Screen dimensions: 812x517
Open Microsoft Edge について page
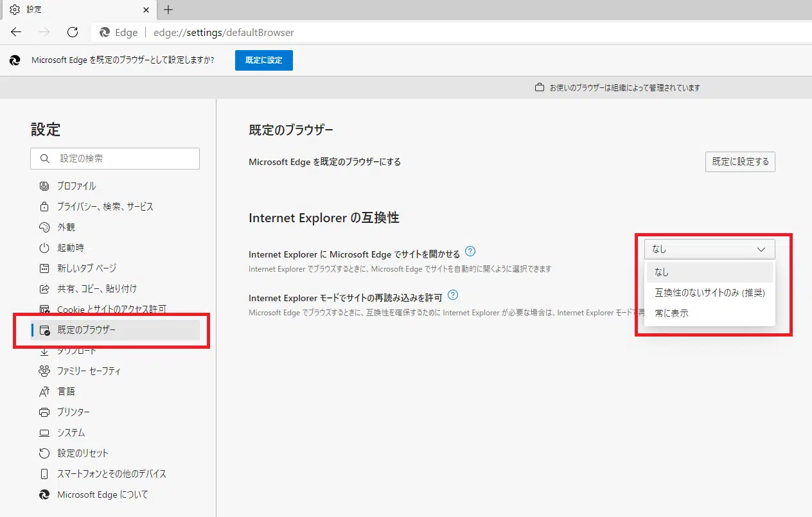[x=102, y=494]
